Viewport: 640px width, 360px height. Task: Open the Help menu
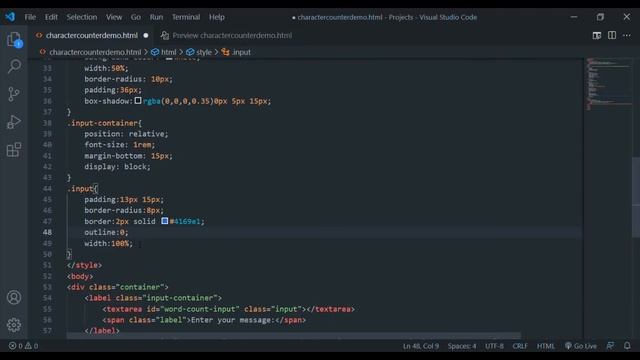pyautogui.click(x=217, y=17)
